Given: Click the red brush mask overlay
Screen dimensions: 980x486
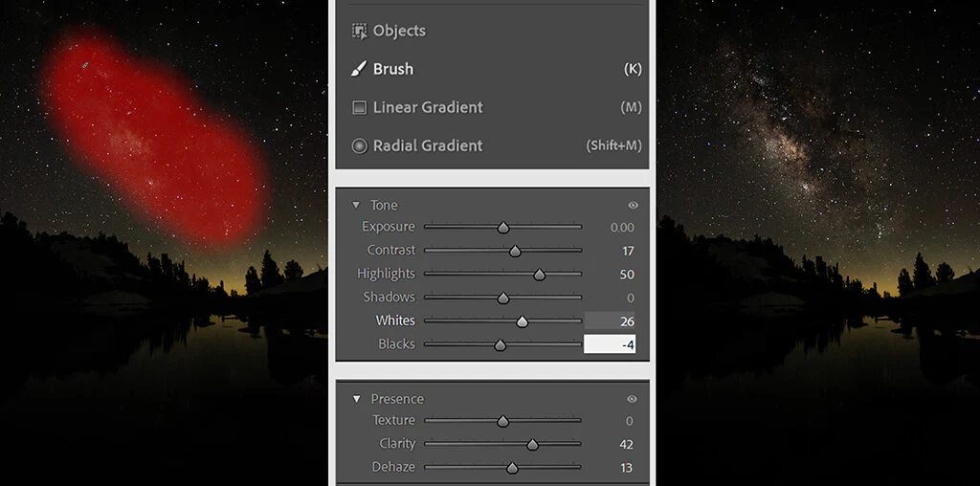Looking at the screenshot, I should click(156, 138).
